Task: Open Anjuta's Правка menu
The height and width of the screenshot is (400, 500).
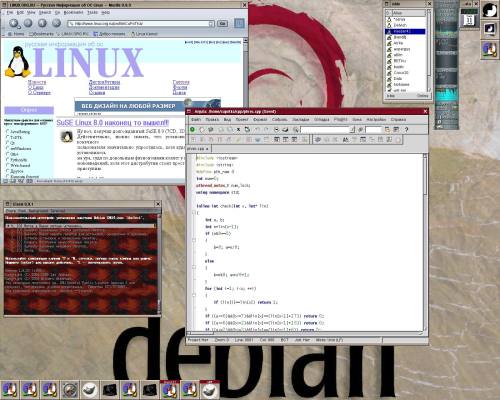Action: 212,119
